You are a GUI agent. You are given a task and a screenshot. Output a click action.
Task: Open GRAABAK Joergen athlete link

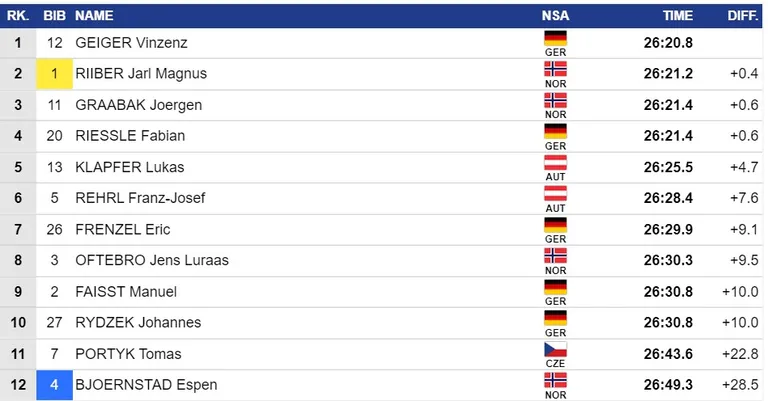[139, 105]
